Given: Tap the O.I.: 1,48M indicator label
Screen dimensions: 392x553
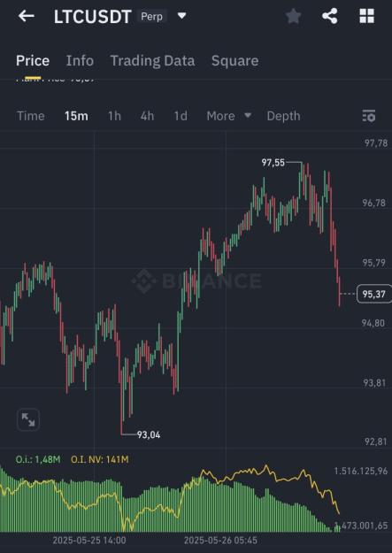Looking at the screenshot, I should (x=38, y=459).
